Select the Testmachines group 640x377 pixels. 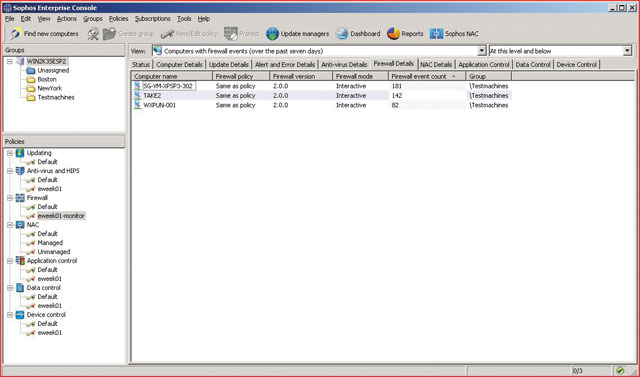[56, 98]
